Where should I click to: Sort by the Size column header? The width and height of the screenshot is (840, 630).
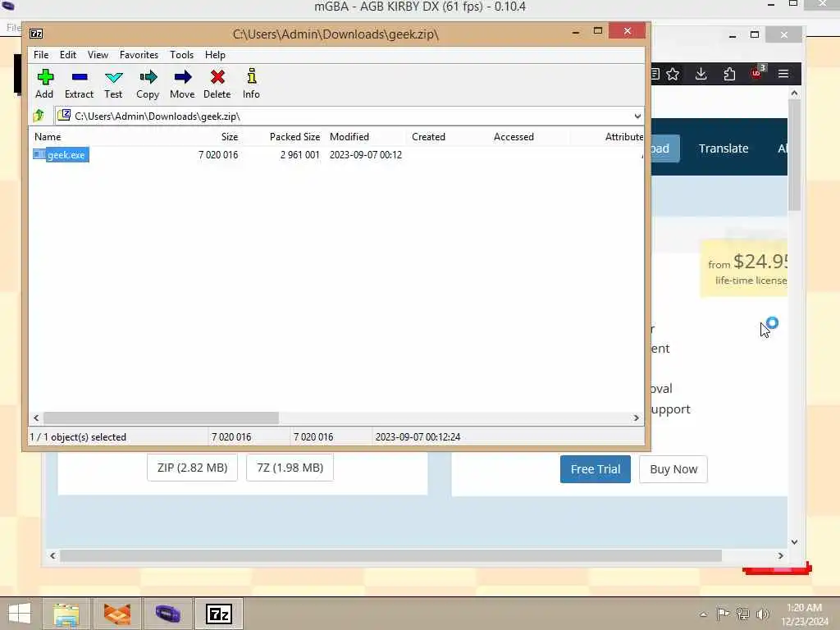[x=230, y=137]
